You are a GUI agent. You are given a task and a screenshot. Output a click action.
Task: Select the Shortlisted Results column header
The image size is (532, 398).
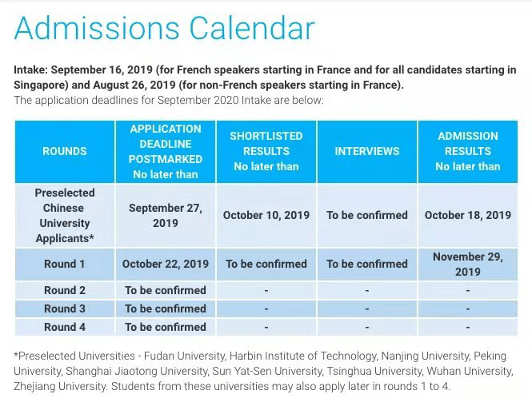coord(266,151)
